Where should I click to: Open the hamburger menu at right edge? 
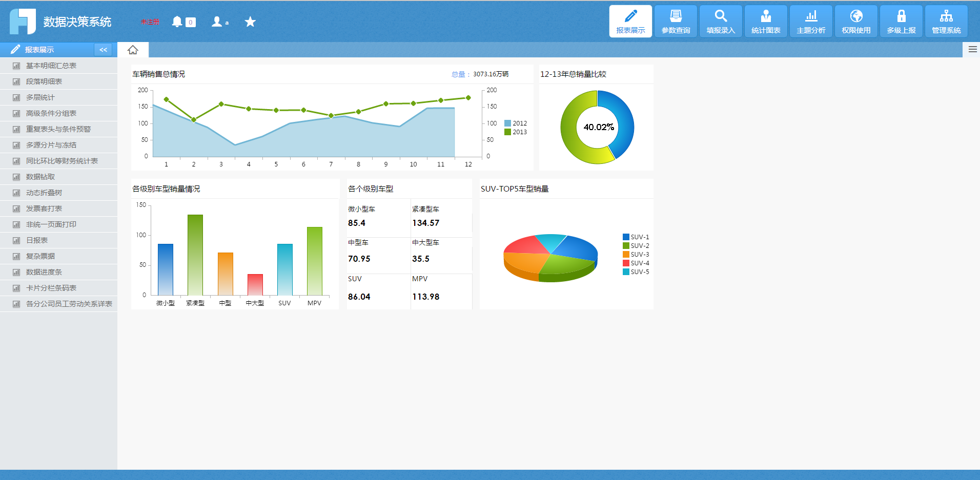(x=972, y=50)
